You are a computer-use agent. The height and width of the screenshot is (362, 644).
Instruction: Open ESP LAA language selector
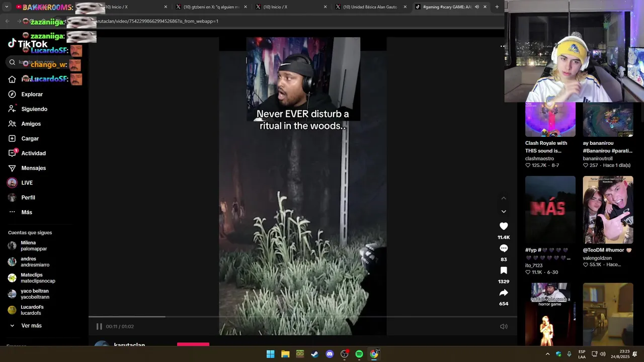point(582,354)
